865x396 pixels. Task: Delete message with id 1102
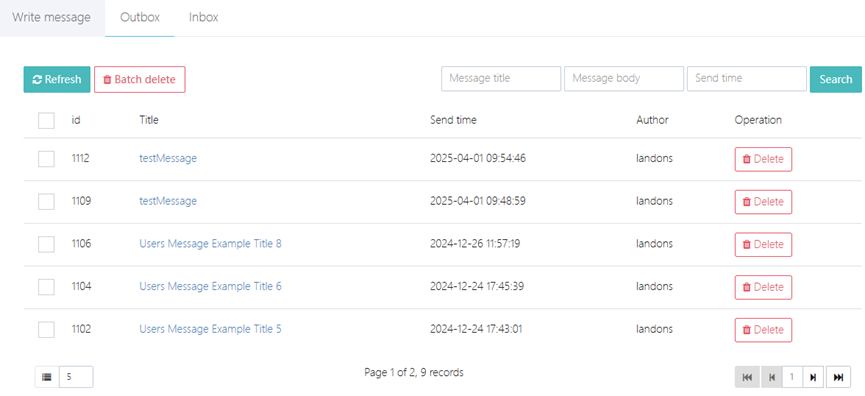point(763,330)
